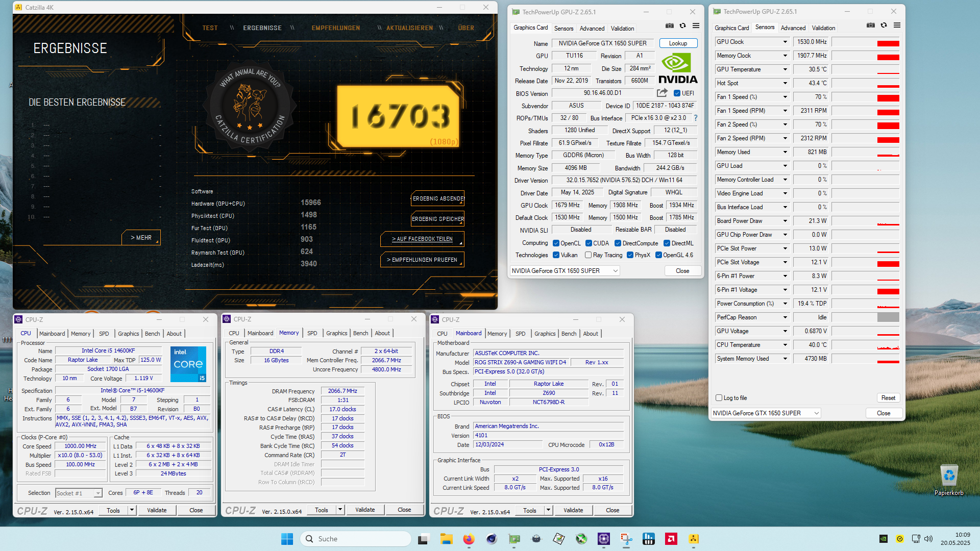
Task: Toggle the DirectCompute checkbox
Action: click(618, 243)
